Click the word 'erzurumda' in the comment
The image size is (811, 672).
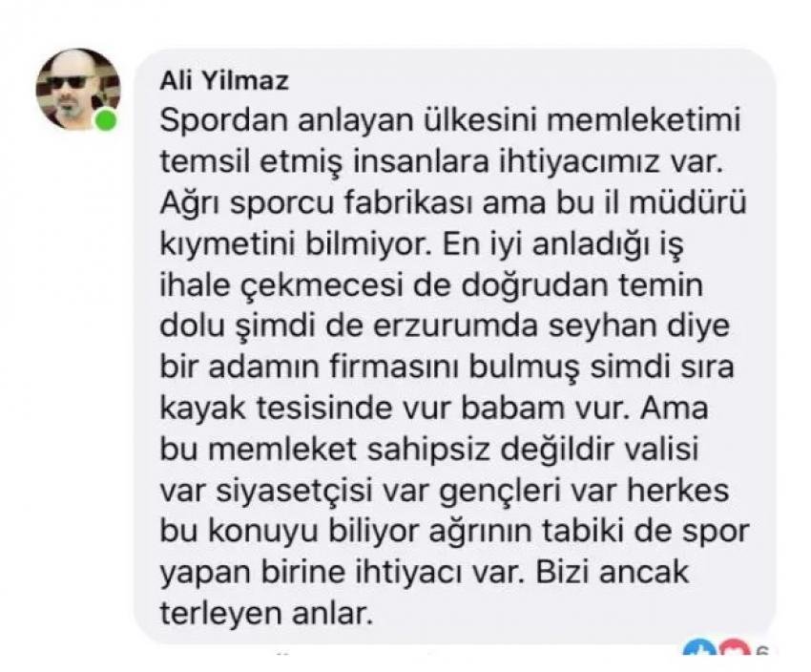click(456, 327)
